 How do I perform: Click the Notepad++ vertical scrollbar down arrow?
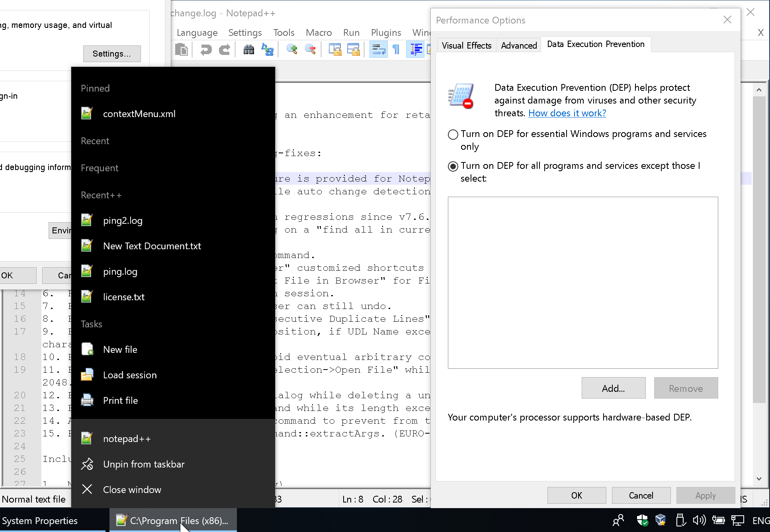(x=759, y=479)
